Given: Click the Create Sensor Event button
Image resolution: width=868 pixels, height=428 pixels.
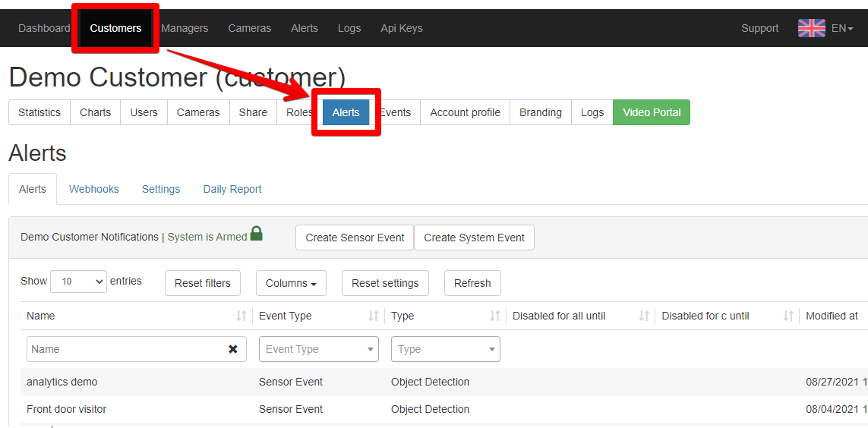Looking at the screenshot, I should point(355,238).
